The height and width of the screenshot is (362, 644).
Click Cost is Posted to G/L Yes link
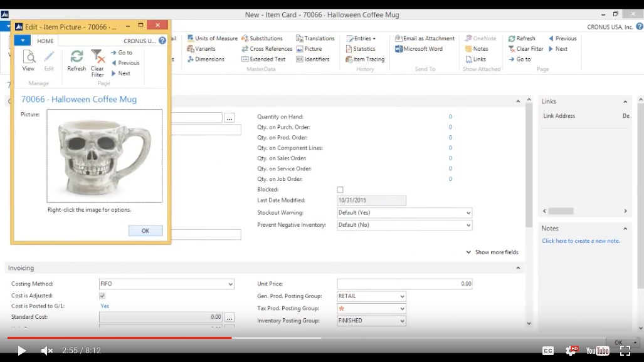[x=105, y=306]
